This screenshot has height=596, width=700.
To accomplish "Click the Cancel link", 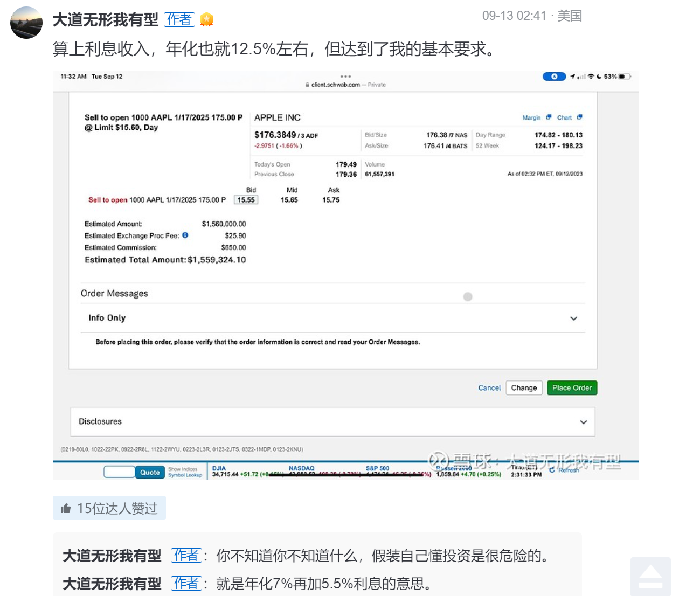I will pos(489,388).
